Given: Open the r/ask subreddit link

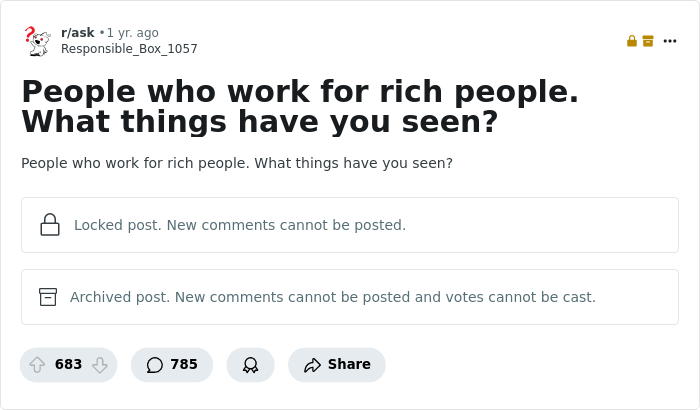Looking at the screenshot, I should 77,33.
